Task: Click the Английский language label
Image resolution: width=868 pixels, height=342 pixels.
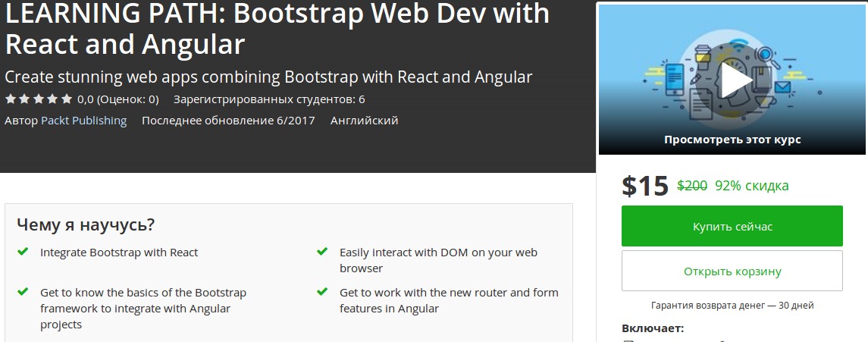Action: pyautogui.click(x=364, y=121)
